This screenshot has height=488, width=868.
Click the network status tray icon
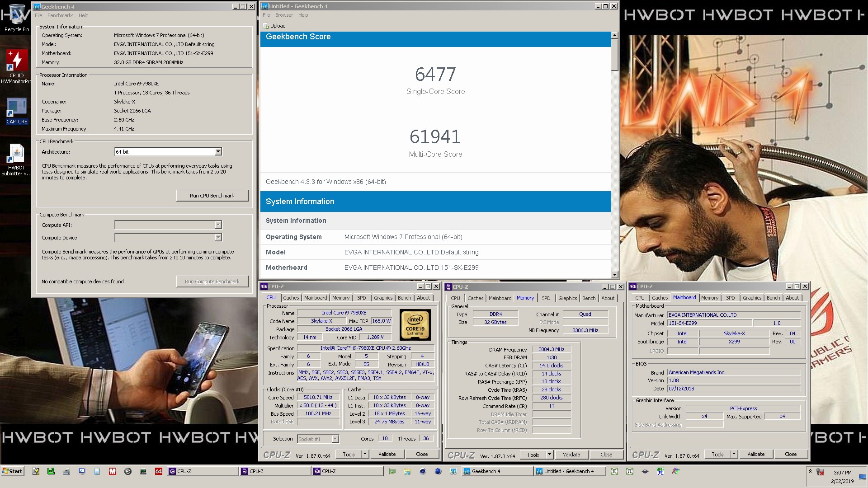(820, 472)
